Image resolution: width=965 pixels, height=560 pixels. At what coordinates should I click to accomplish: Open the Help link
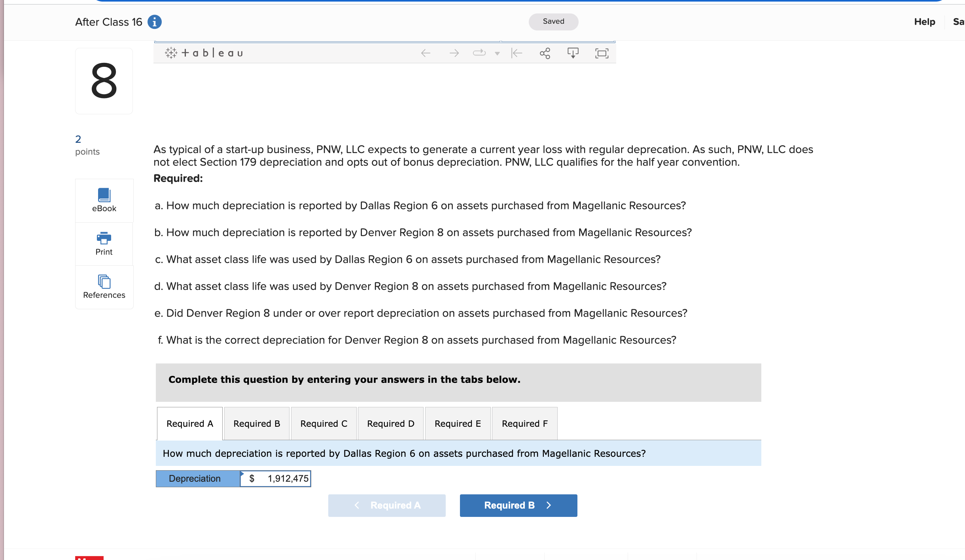[924, 22]
